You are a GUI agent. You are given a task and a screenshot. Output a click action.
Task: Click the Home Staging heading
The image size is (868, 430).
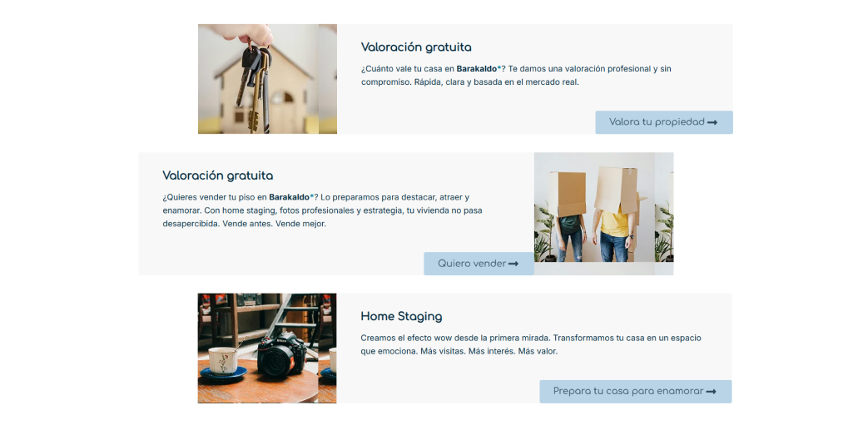401,317
